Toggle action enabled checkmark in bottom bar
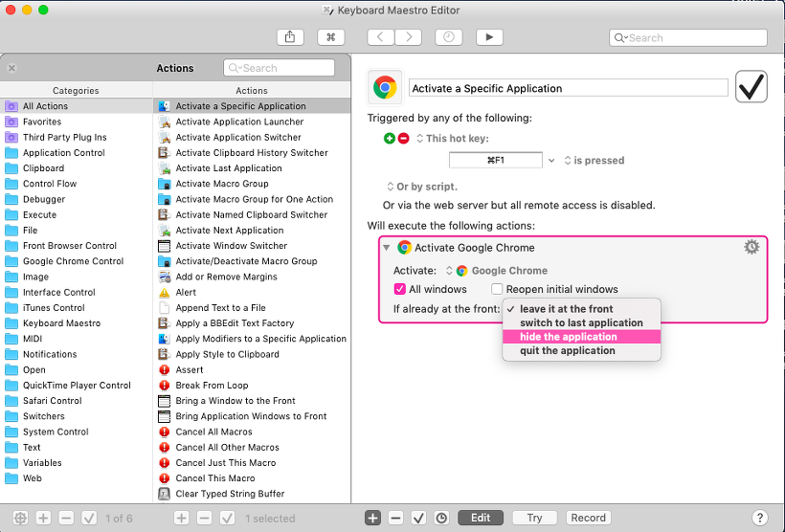785x532 pixels. [418, 518]
